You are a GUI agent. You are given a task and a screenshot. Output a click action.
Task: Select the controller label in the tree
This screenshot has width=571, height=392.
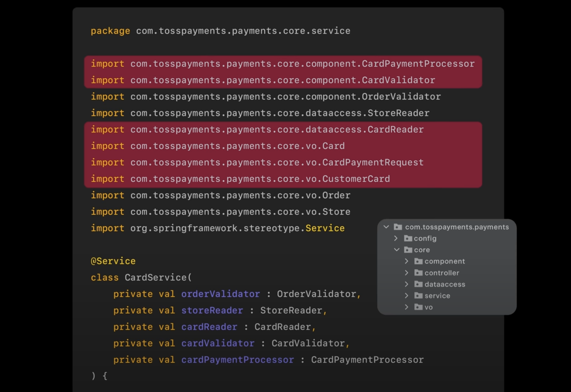click(441, 273)
